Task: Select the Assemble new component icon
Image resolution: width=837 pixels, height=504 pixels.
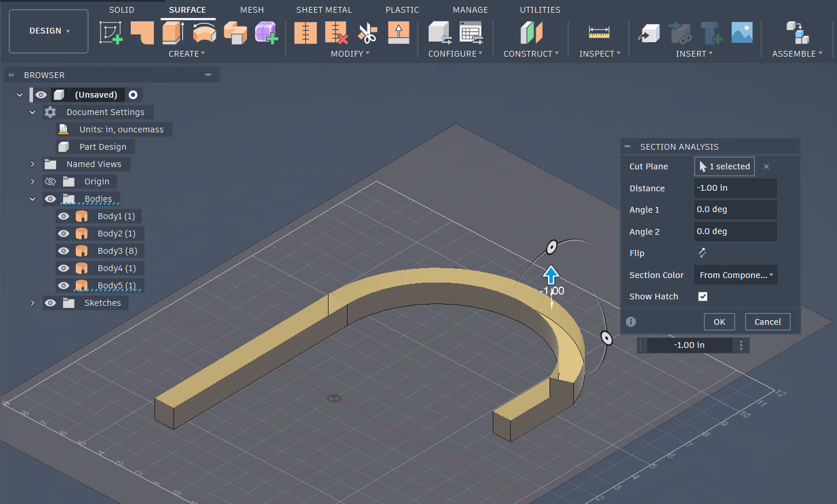Action: [798, 32]
